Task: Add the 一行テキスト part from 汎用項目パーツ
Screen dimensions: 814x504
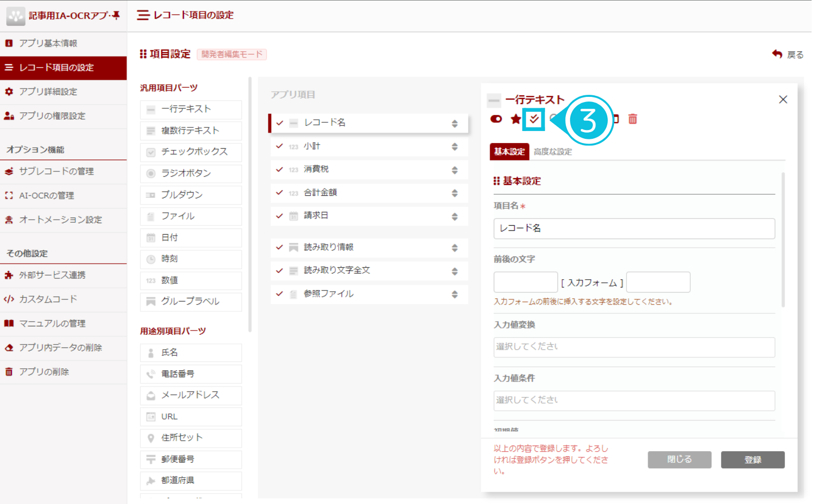Action: [191, 109]
